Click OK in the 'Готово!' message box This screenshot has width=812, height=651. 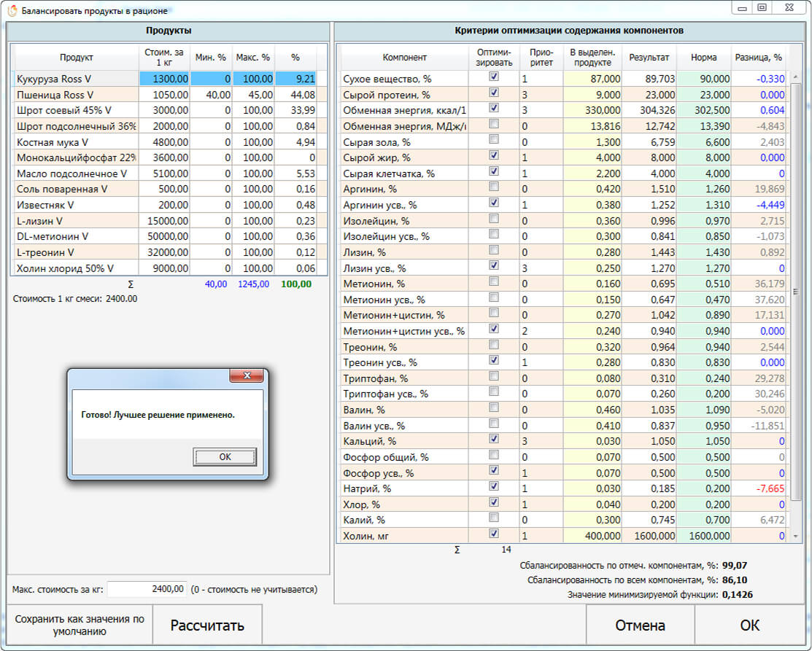pyautogui.click(x=225, y=457)
